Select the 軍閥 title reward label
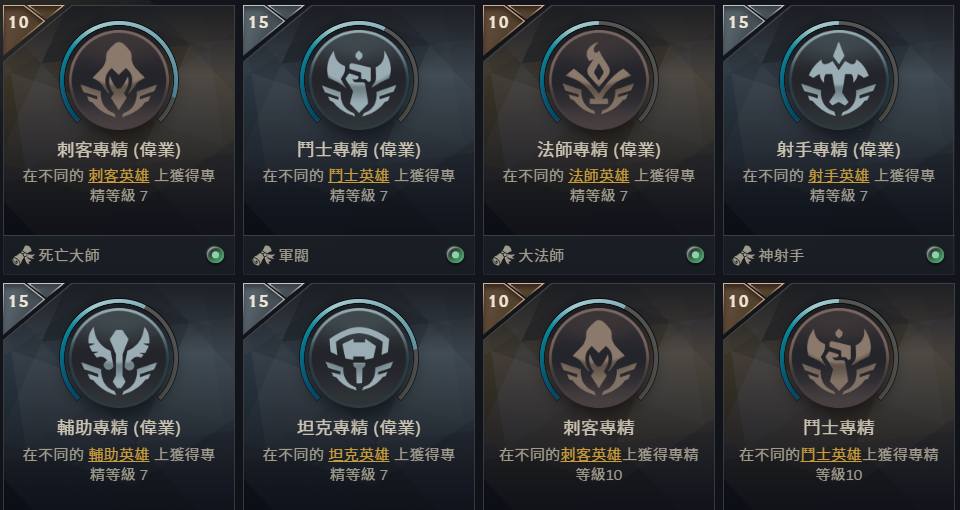960x510 pixels. [294, 255]
